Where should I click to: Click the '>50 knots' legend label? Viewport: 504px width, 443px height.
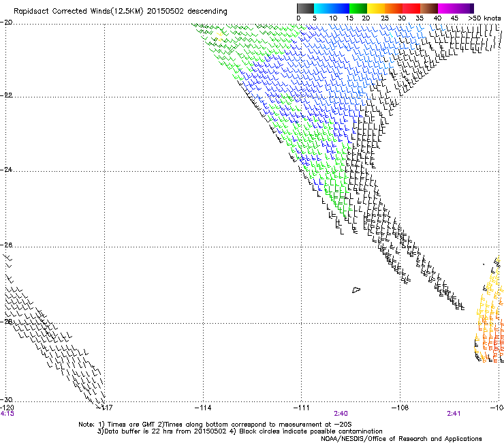484,18
